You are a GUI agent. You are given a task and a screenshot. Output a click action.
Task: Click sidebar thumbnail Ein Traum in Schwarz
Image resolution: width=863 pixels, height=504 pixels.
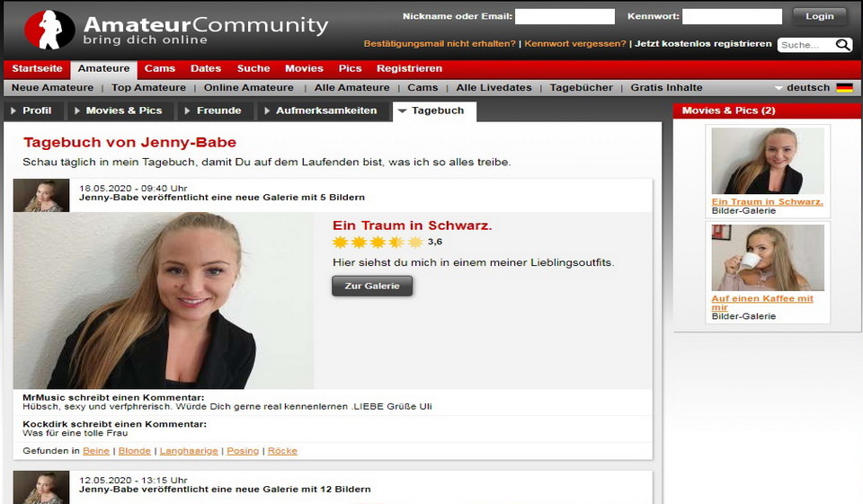[x=768, y=161]
